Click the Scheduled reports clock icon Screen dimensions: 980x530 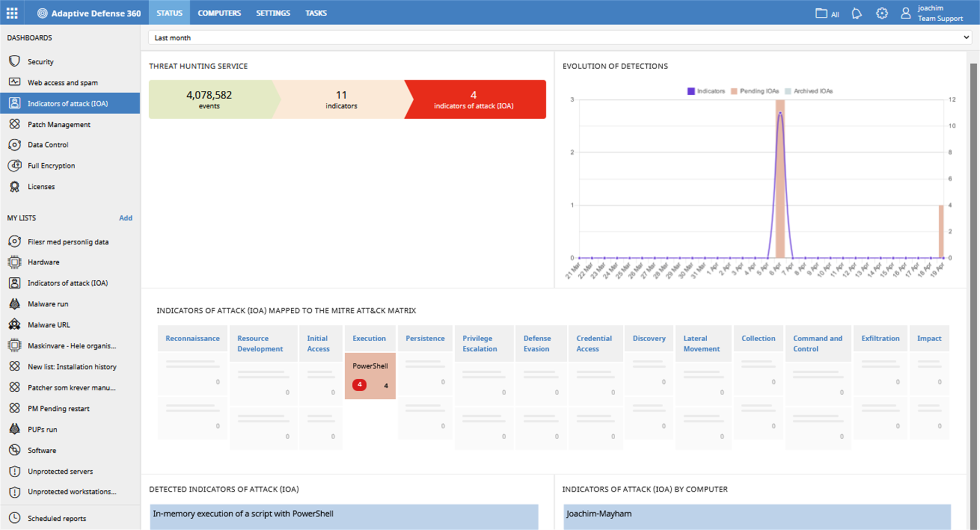click(15, 518)
